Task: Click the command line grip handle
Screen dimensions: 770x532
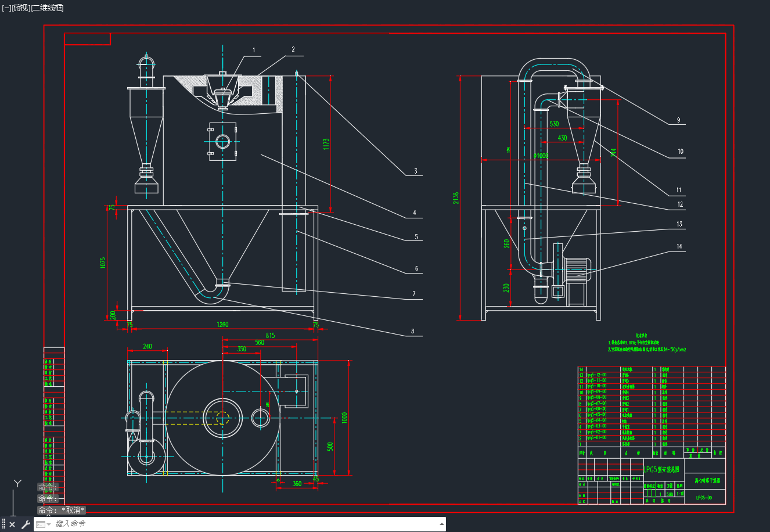Action: click(x=3, y=524)
